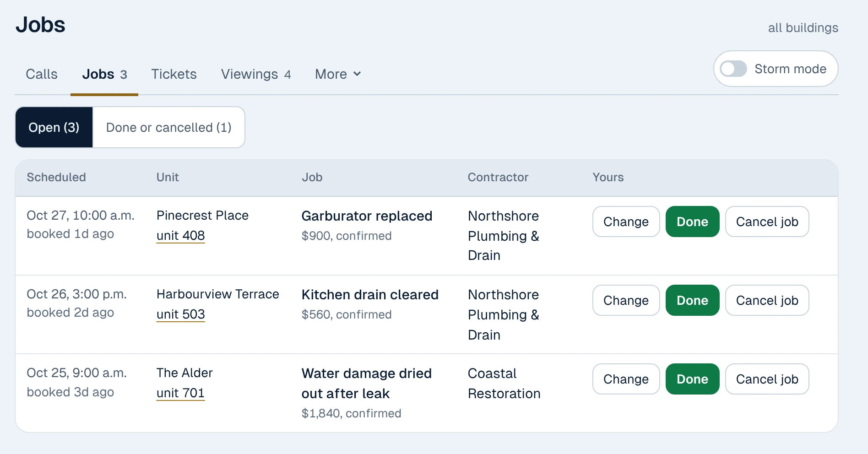Open unit 701 link
Screen dimensions: 868x454
[x=180, y=393]
